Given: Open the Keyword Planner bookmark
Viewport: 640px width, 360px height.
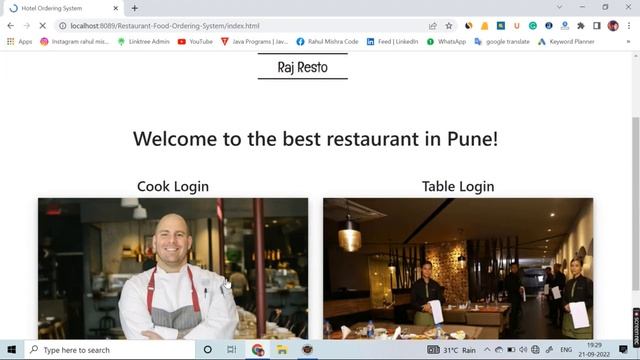Looking at the screenshot, I should point(566,42).
